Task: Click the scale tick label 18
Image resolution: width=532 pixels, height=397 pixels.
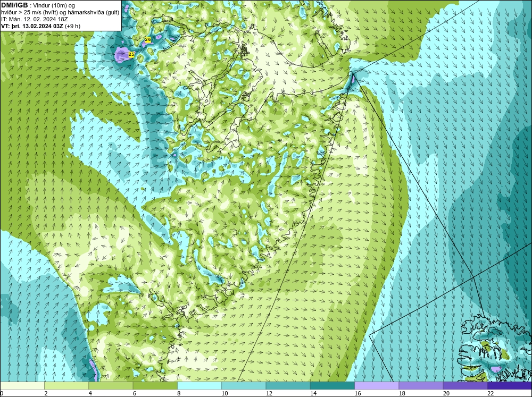Action: (402, 393)
